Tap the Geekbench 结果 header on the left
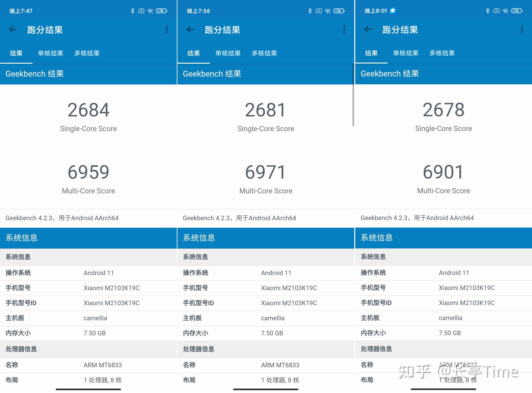 pyautogui.click(x=35, y=74)
